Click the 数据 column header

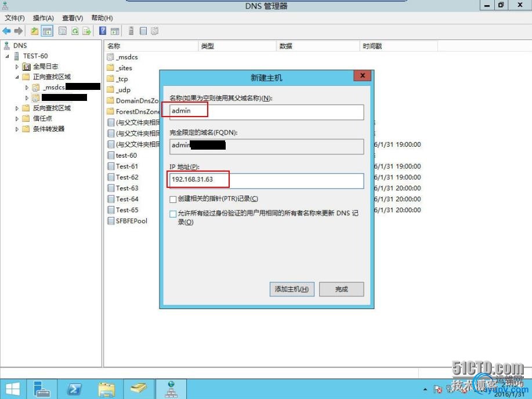coord(319,46)
